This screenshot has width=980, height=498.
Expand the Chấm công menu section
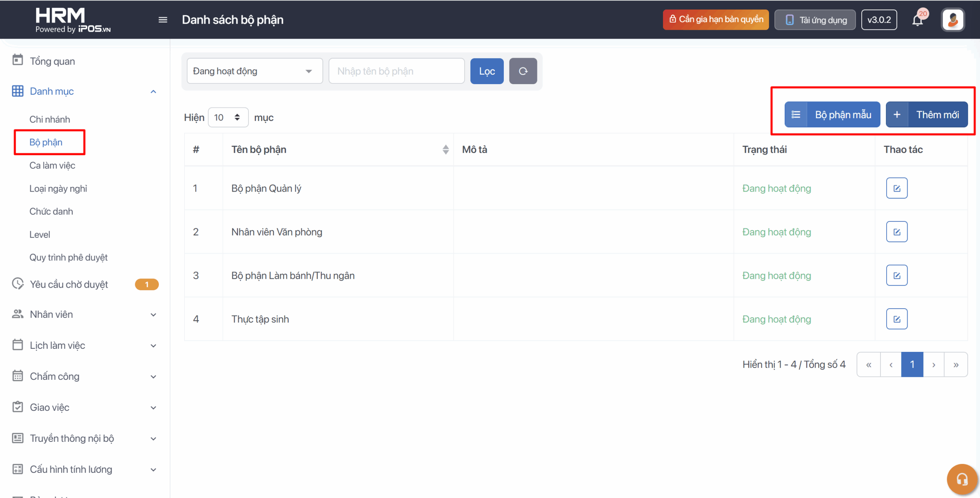pyautogui.click(x=153, y=377)
